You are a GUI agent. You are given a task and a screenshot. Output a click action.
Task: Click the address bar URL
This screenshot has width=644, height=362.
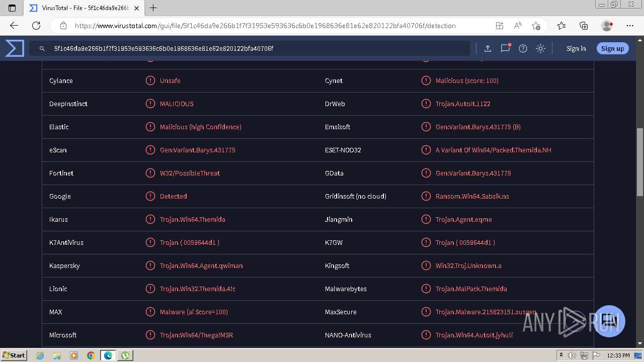coord(265,26)
